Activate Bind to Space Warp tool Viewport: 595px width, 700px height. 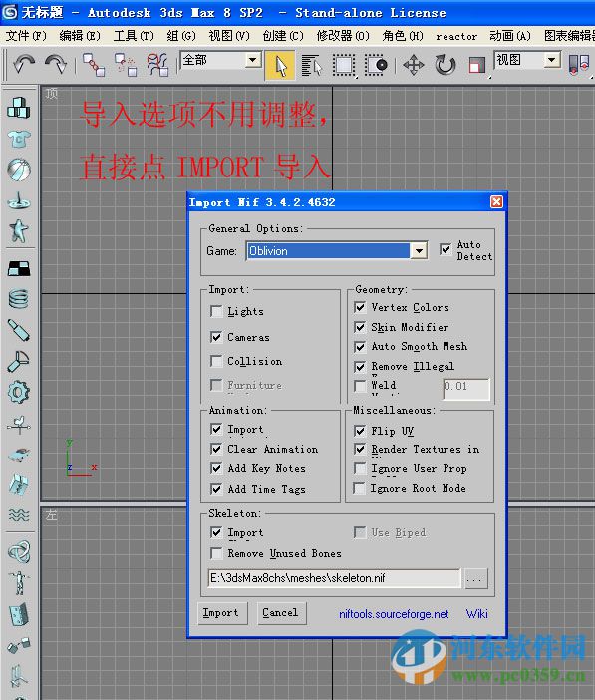tap(157, 65)
